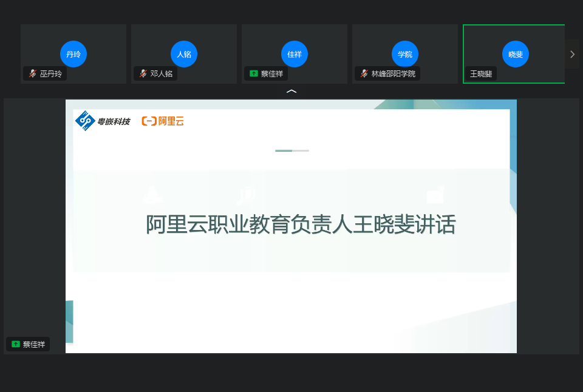This screenshot has width=583, height=392.
Task: Select 邓人铭 participant name label
Action: [x=162, y=74]
